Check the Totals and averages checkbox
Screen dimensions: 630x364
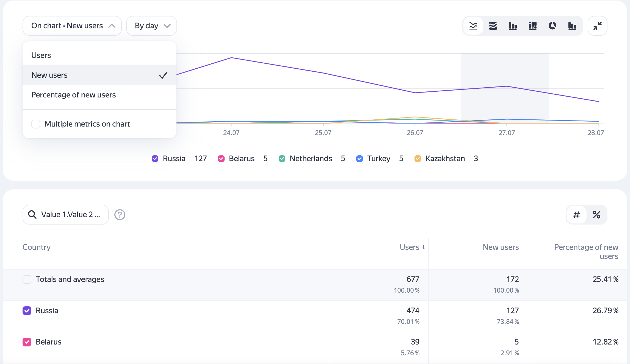point(27,279)
